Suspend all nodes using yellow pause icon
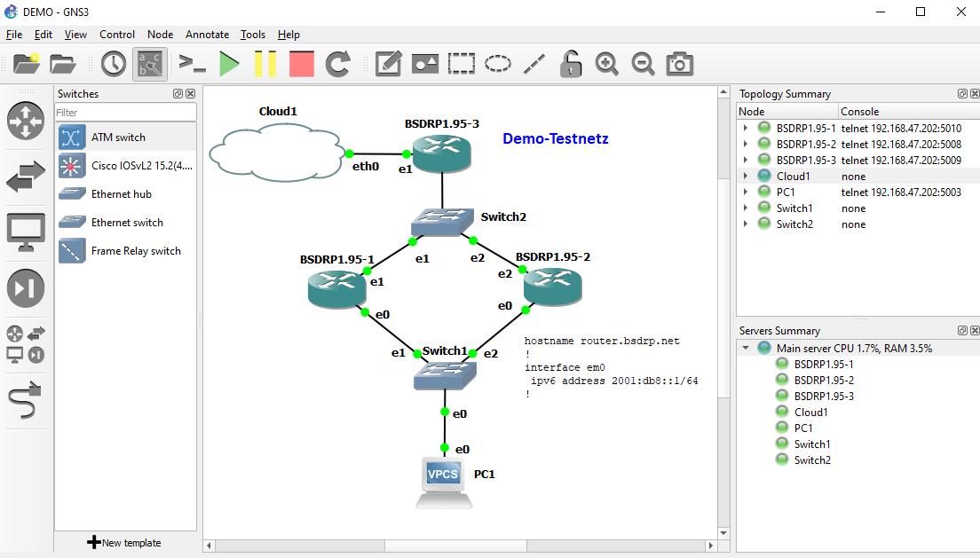The height and width of the screenshot is (558, 980). click(265, 64)
